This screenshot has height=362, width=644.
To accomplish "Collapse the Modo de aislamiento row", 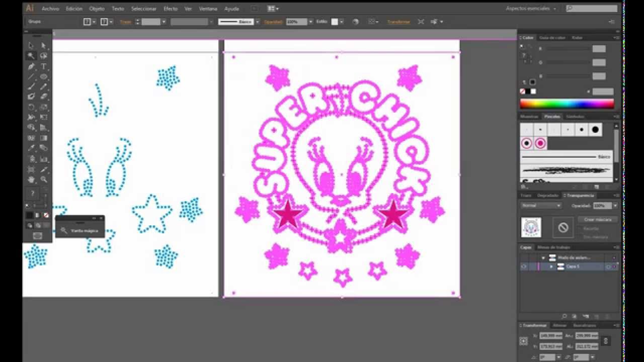I will tap(543, 257).
